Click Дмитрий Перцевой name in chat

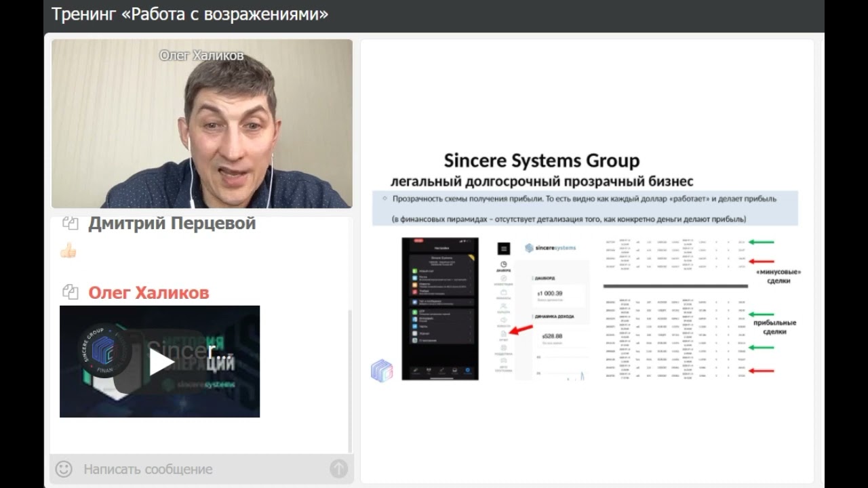172,223
